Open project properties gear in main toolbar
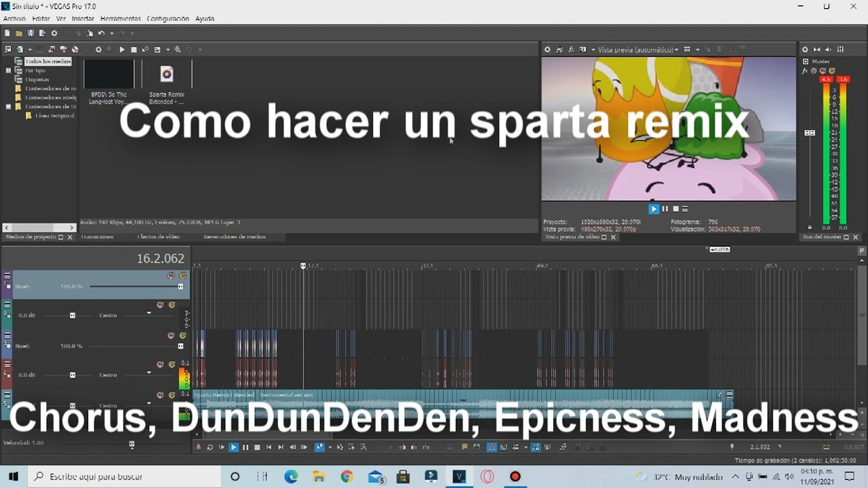Screen dimensions: 868x488 tap(54, 33)
